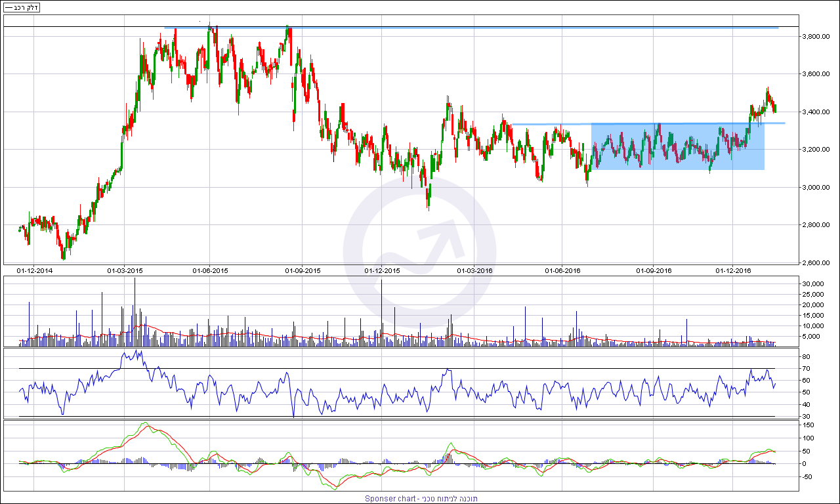Image resolution: width=840 pixels, height=504 pixels.
Task: Click the 01-12-2016 date label
Action: [733, 270]
